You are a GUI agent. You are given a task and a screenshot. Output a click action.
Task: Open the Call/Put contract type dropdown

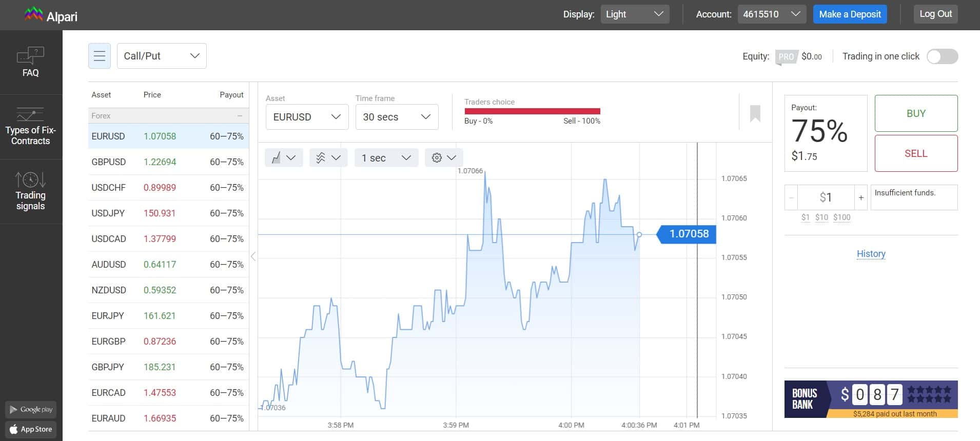[162, 56]
